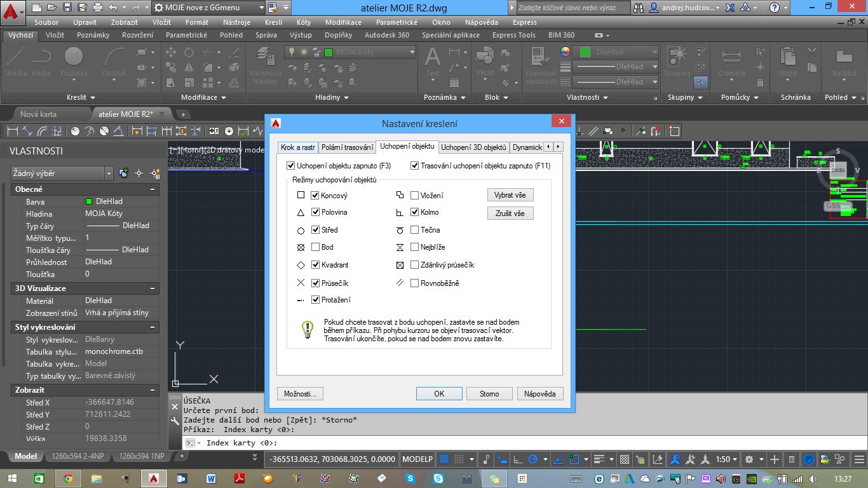Uncheck the Polovina snap mode

[x=315, y=212]
